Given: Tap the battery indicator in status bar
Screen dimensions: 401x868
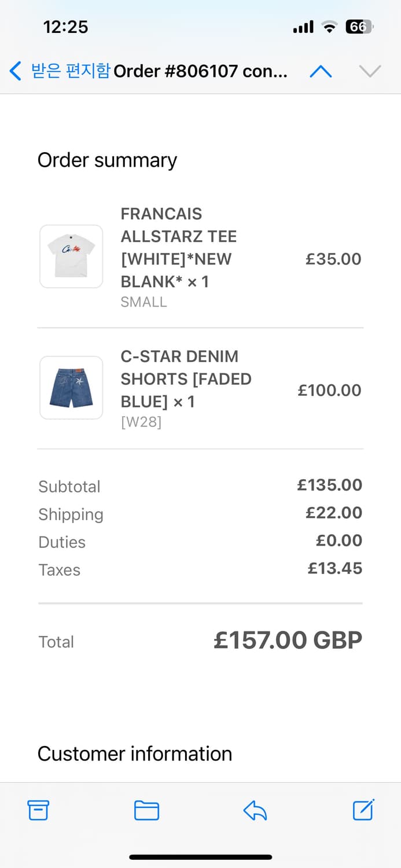Looking at the screenshot, I should pyautogui.click(x=359, y=27).
